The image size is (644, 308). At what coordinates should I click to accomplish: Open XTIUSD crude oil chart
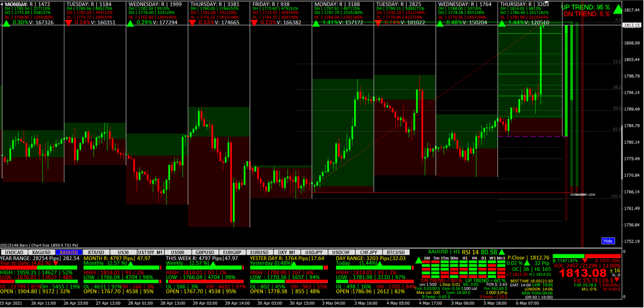tap(96, 252)
